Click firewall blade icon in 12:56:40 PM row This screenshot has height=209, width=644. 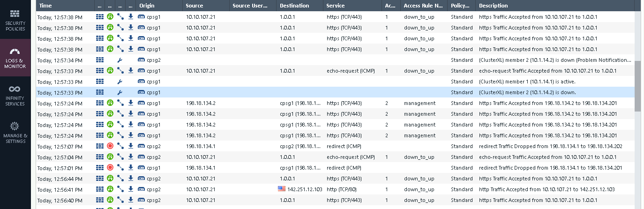[100, 200]
